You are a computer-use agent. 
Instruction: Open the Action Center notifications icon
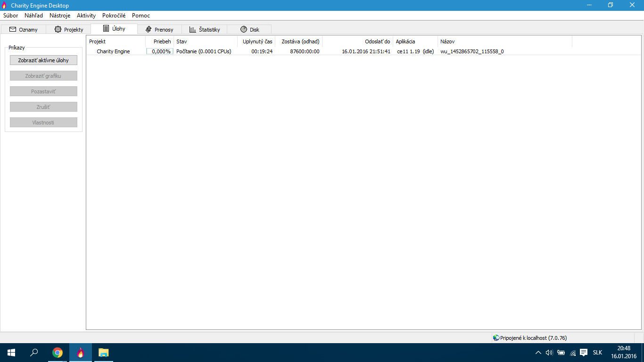point(584,352)
